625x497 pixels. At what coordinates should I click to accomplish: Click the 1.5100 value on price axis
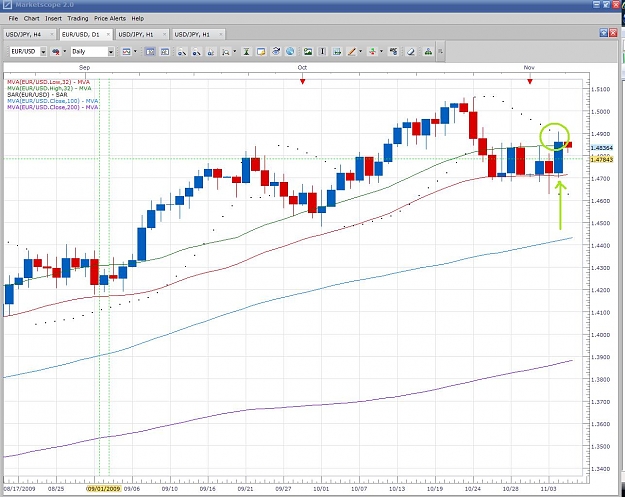(x=601, y=89)
